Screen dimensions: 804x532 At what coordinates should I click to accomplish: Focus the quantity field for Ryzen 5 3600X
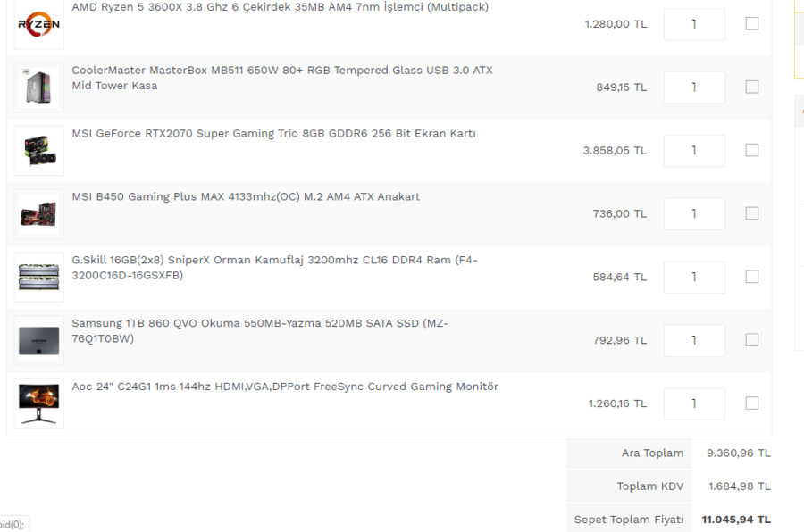694,24
